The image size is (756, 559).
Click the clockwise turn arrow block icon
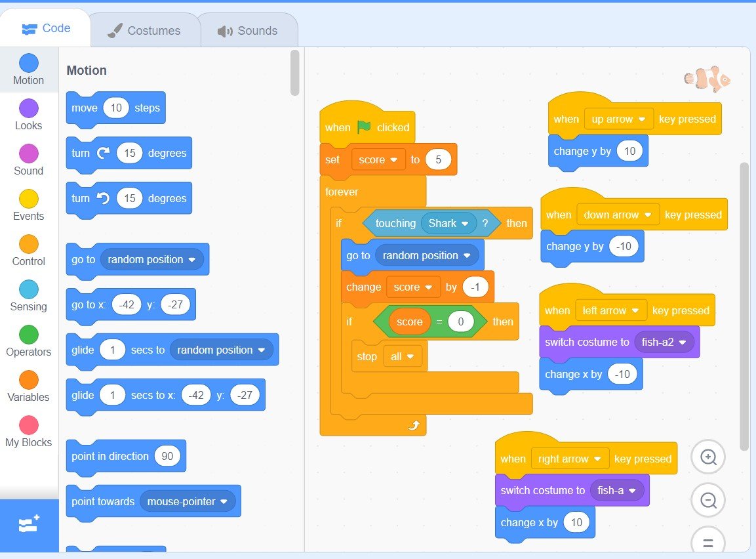[x=104, y=153]
